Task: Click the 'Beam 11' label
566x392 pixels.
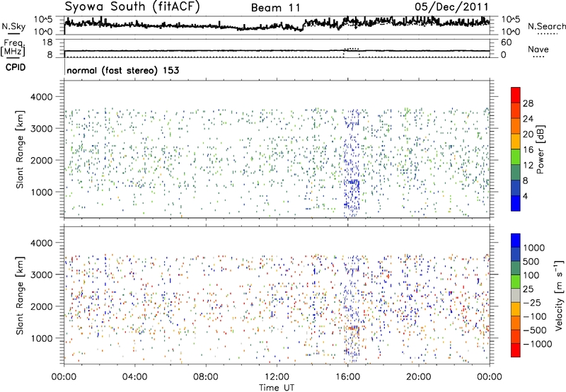Action: coord(276,8)
